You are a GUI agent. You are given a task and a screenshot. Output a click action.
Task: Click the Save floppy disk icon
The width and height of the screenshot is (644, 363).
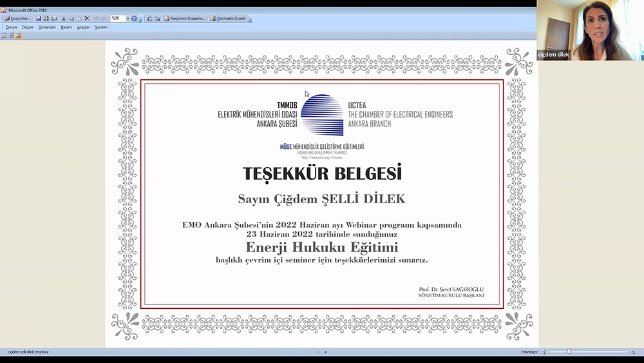pos(39,19)
